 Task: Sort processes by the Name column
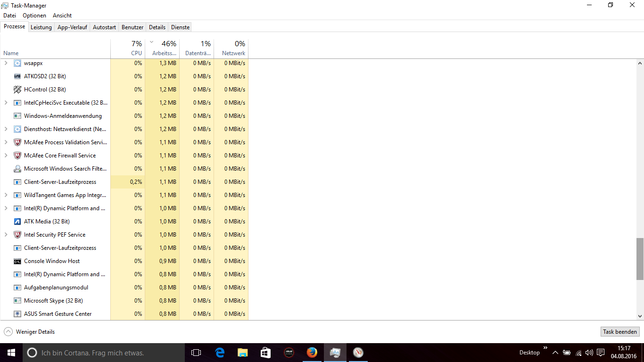click(x=55, y=49)
